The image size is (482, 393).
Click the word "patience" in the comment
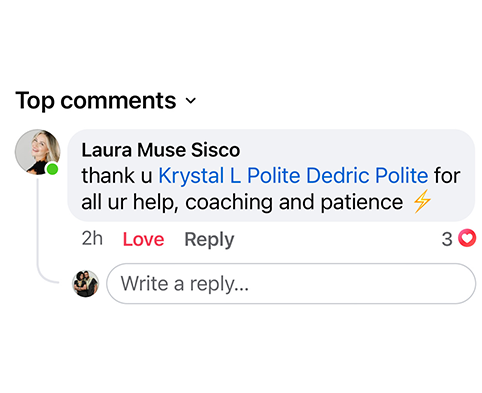(x=362, y=202)
